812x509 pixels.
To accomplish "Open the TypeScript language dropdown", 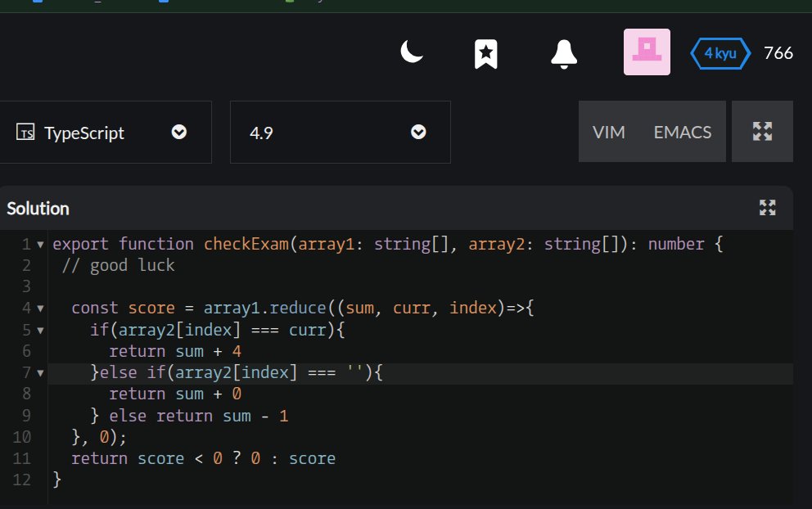I will pos(106,132).
